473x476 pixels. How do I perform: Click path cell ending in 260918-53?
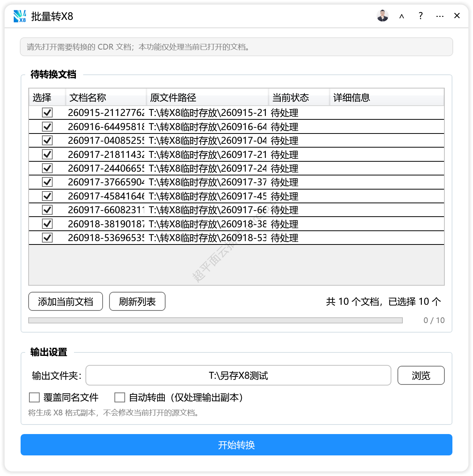(x=208, y=238)
